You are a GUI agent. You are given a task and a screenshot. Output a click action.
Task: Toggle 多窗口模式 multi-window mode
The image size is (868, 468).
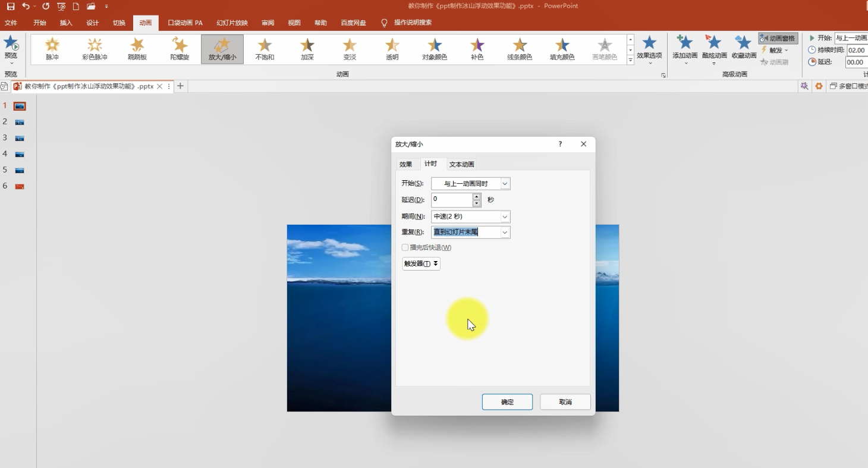[848, 86]
